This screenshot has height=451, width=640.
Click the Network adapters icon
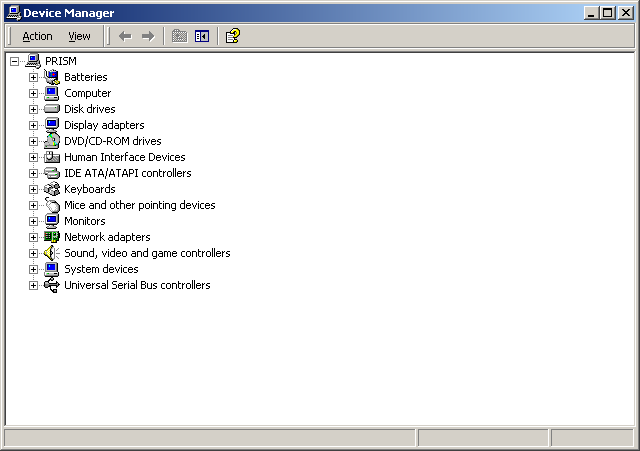(52, 237)
